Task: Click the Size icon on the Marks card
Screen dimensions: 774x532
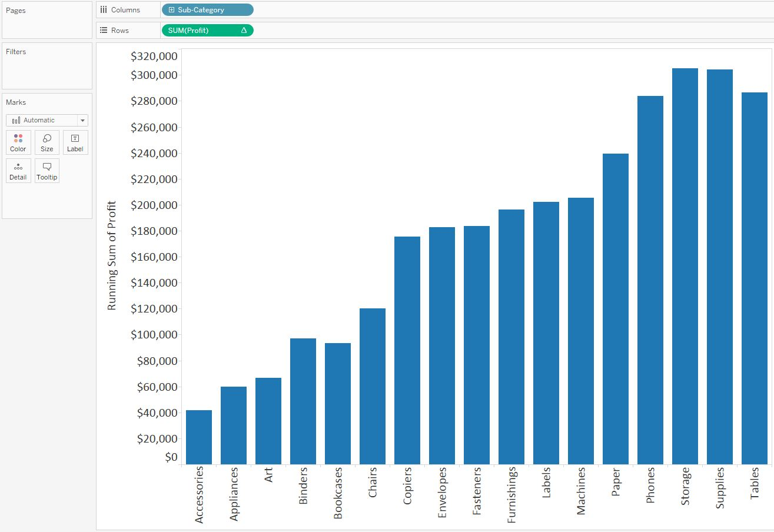Action: 46,142
